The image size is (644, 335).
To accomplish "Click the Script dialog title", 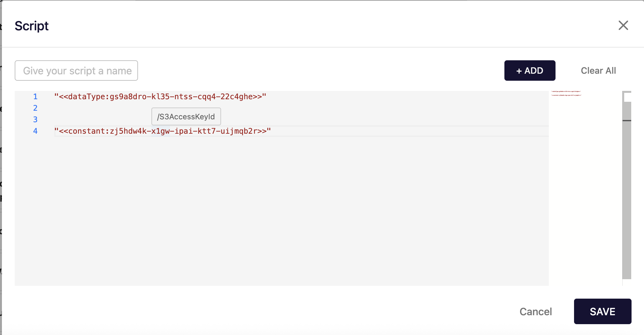I will pos(32,26).
